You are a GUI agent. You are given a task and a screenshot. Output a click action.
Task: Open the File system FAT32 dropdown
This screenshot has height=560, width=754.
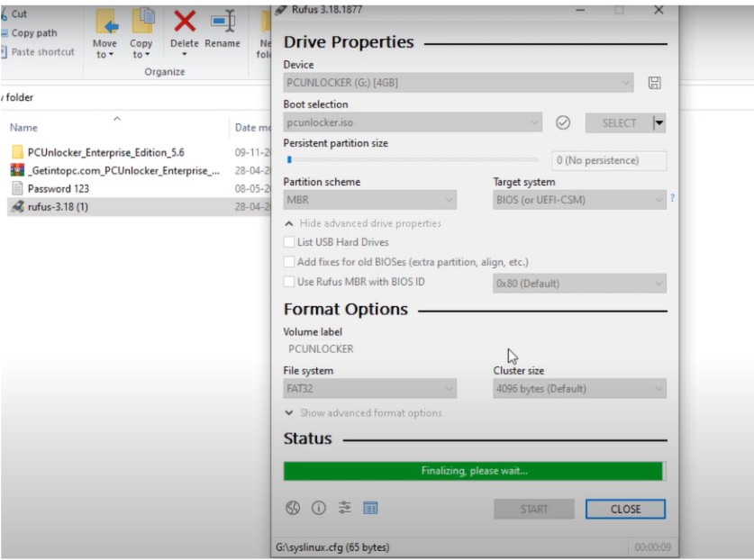[369, 389]
